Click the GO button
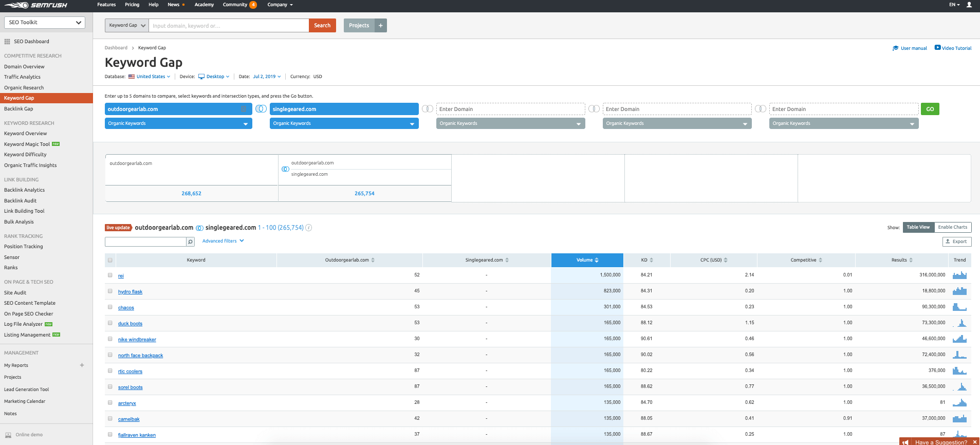 930,109
